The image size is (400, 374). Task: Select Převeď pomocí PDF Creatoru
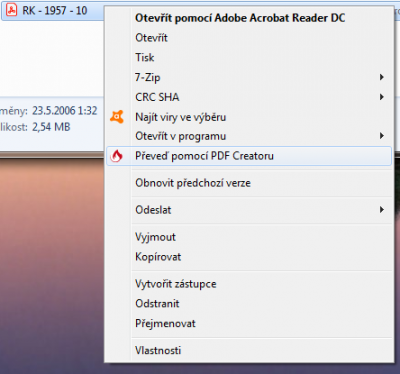[204, 156]
